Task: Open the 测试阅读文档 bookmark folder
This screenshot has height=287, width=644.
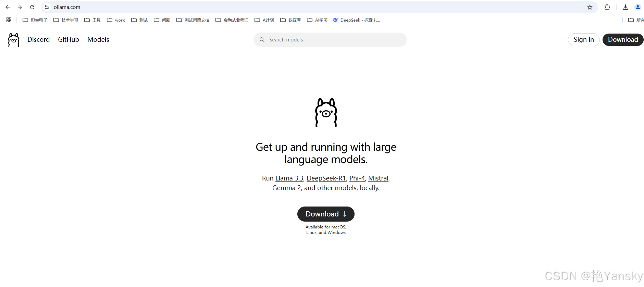Action: click(x=193, y=20)
